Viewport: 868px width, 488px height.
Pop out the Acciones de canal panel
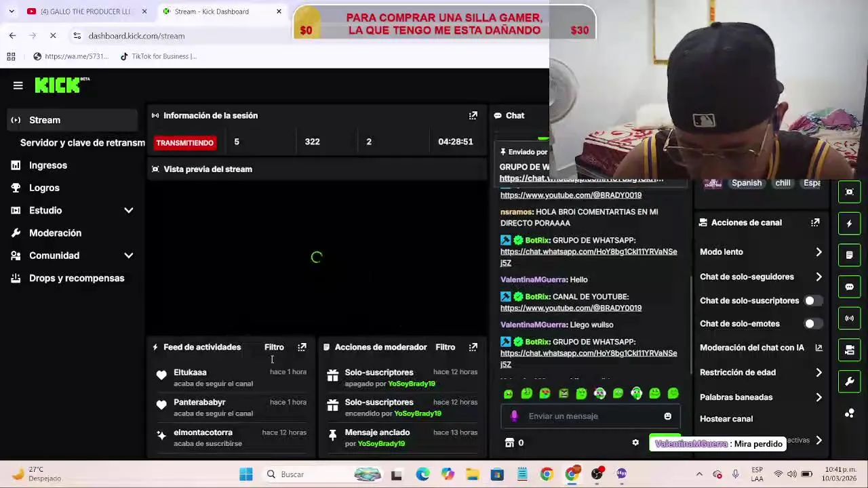tap(815, 222)
